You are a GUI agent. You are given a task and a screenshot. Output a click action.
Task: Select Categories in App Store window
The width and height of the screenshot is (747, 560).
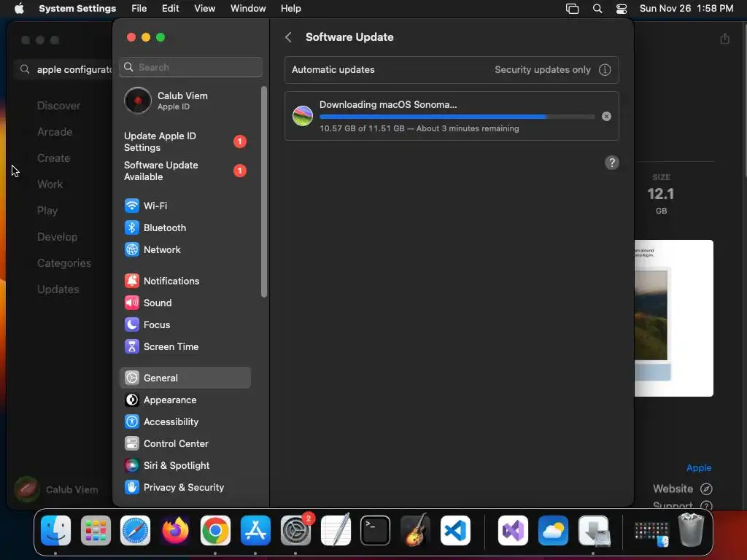(64, 263)
